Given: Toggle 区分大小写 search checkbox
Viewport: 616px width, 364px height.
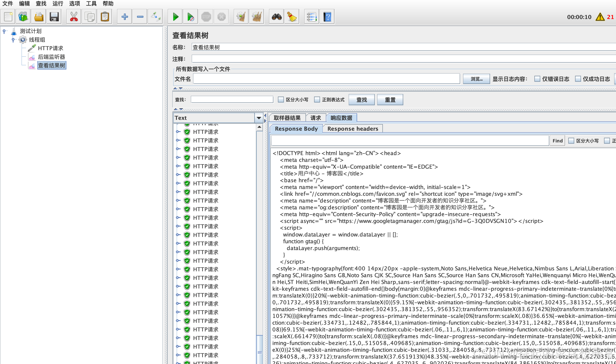Looking at the screenshot, I should point(280,100).
